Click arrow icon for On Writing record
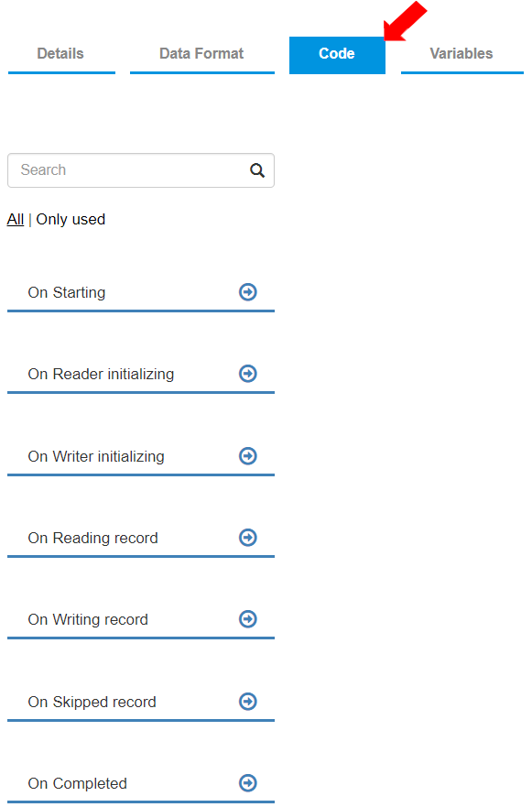The width and height of the screenshot is (532, 807). click(247, 618)
